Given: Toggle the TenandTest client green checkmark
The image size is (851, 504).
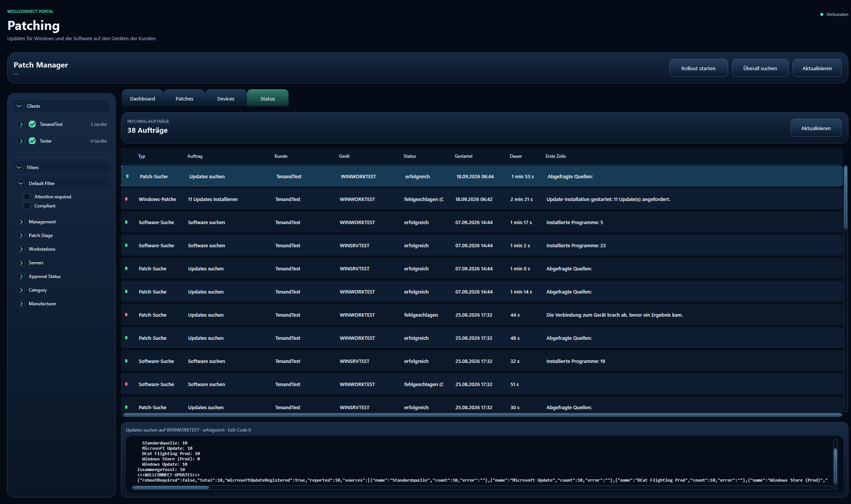Looking at the screenshot, I should pyautogui.click(x=32, y=124).
